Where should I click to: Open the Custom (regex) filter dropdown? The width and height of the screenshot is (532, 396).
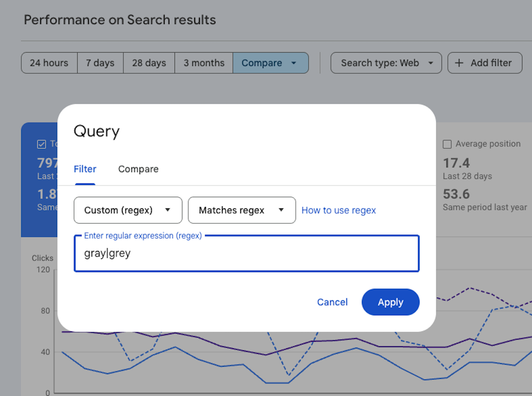tap(128, 210)
